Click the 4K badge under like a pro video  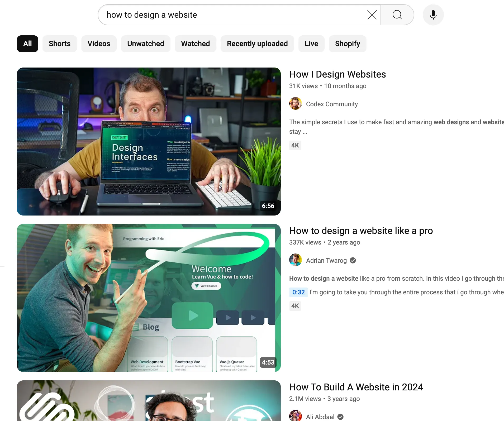click(x=295, y=306)
